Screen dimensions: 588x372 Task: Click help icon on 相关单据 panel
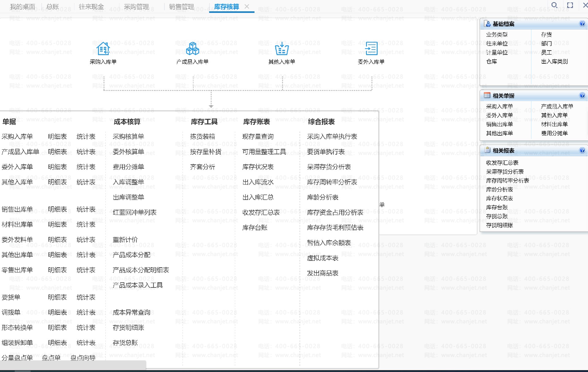pyautogui.click(x=582, y=96)
